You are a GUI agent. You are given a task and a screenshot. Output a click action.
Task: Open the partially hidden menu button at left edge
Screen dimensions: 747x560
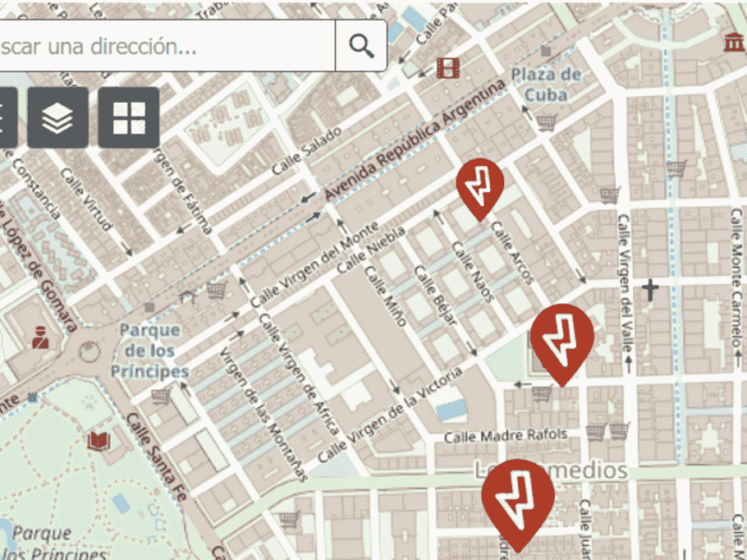tap(7, 118)
